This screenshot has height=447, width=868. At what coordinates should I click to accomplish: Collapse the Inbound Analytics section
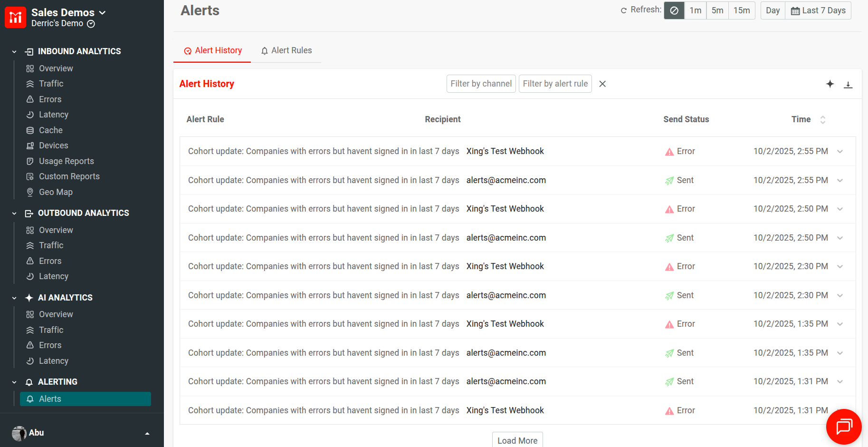pos(14,51)
